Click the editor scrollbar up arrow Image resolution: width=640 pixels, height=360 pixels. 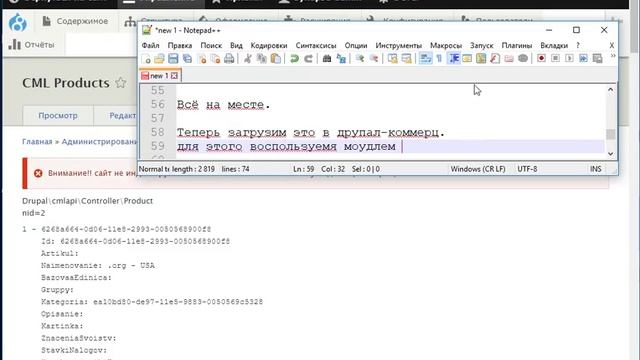[611, 89]
